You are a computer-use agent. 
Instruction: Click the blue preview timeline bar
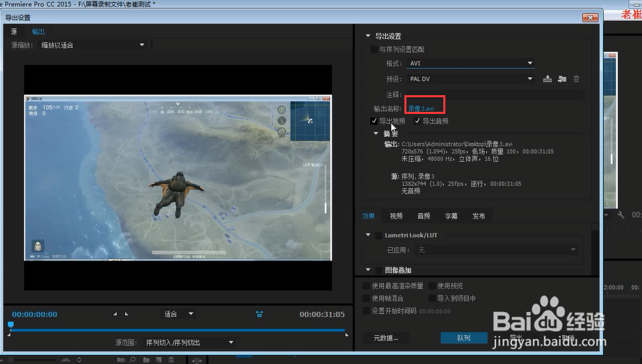pos(178,330)
